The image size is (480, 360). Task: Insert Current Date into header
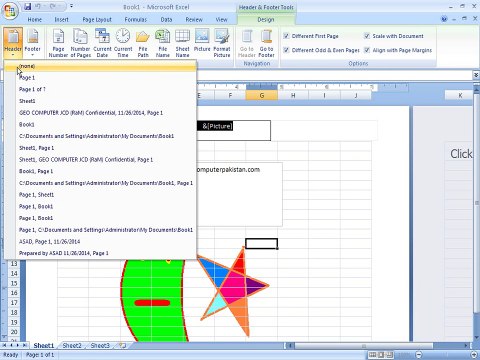102,43
